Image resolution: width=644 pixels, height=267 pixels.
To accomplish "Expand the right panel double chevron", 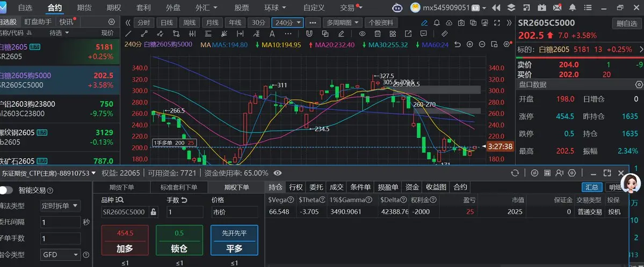I will click(x=510, y=23).
